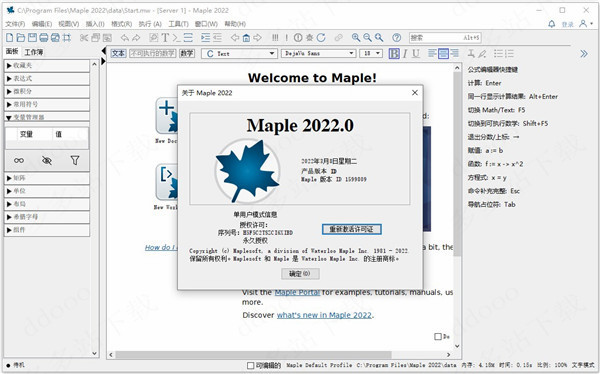This screenshot has width=600, height=374.
Task: Expand the right palette with the double chevron
Action: (x=584, y=54)
